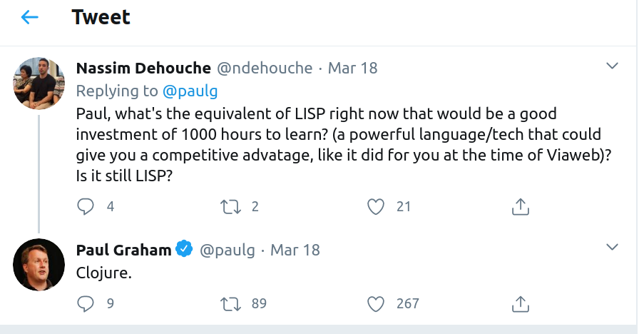Share Paul Graham's Clojure tweet
This screenshot has width=644, height=334.
tap(521, 303)
